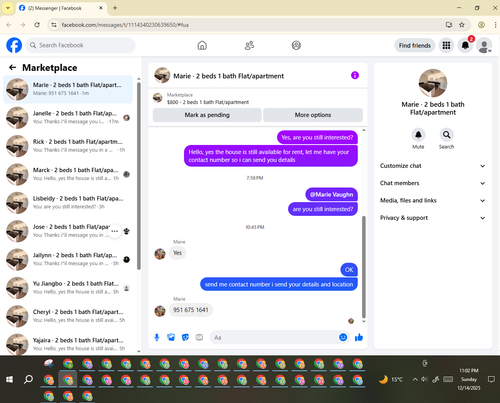The image size is (500, 403).
Task: Open the Windows notification center icon
Action: (x=491, y=379)
